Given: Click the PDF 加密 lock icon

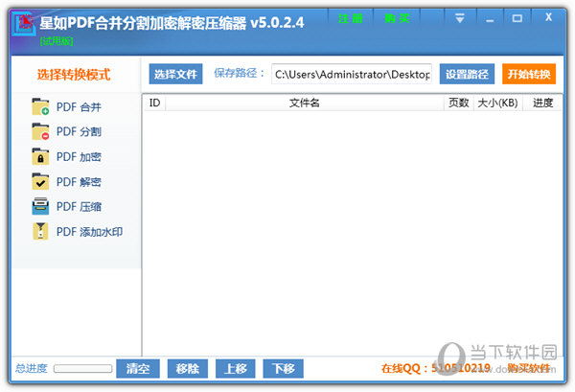Looking at the screenshot, I should (40, 156).
